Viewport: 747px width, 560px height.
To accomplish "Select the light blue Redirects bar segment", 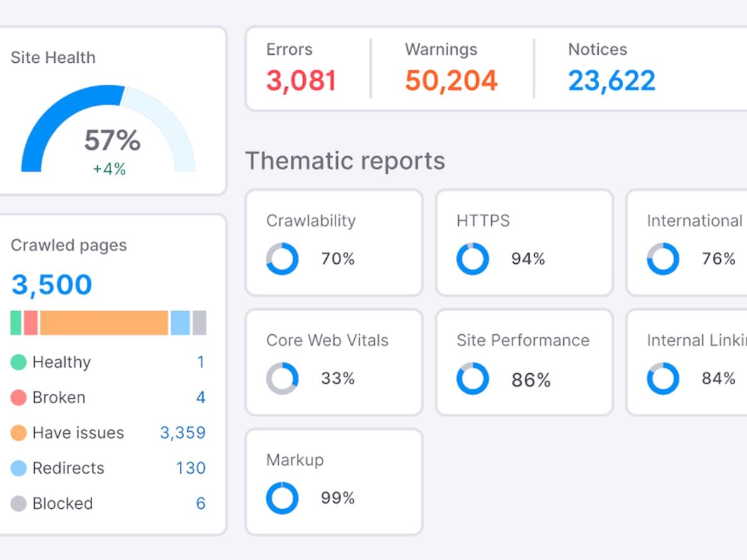I will click(180, 323).
